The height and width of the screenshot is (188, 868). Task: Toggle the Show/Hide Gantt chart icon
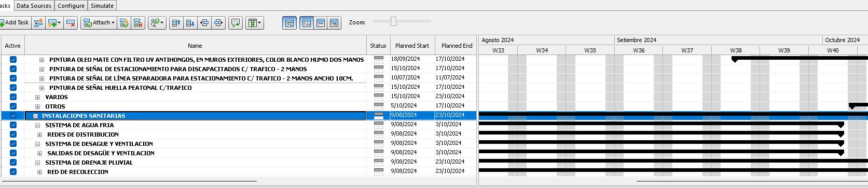290,23
